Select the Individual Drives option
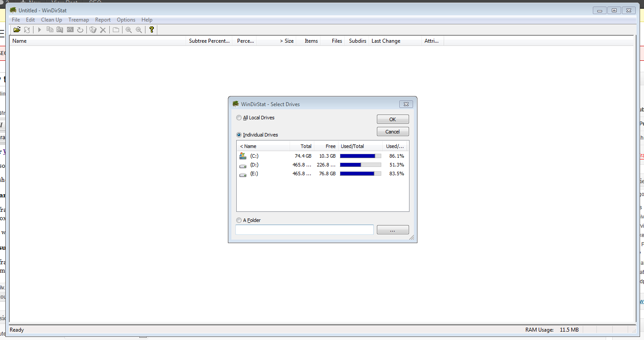This screenshot has width=644, height=340. tap(257, 135)
